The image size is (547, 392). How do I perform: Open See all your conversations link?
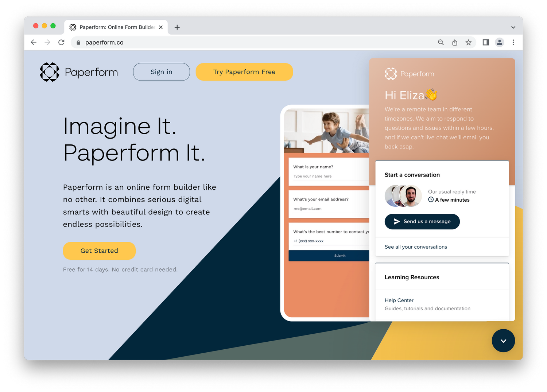click(416, 247)
